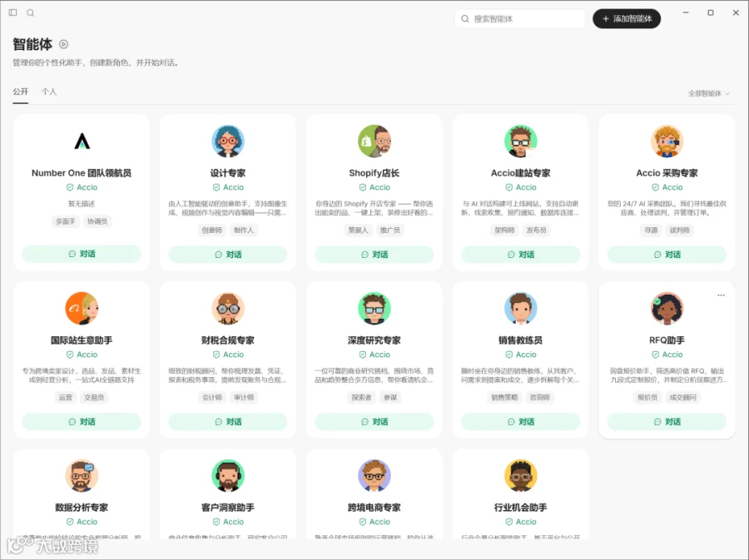Click the 报价员 tag on RFQ助手 card
This screenshot has height=560, width=749.
coord(647,397)
